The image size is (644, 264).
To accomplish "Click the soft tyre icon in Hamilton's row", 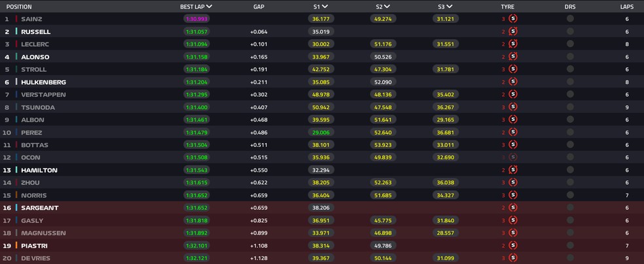I will 513,170.
